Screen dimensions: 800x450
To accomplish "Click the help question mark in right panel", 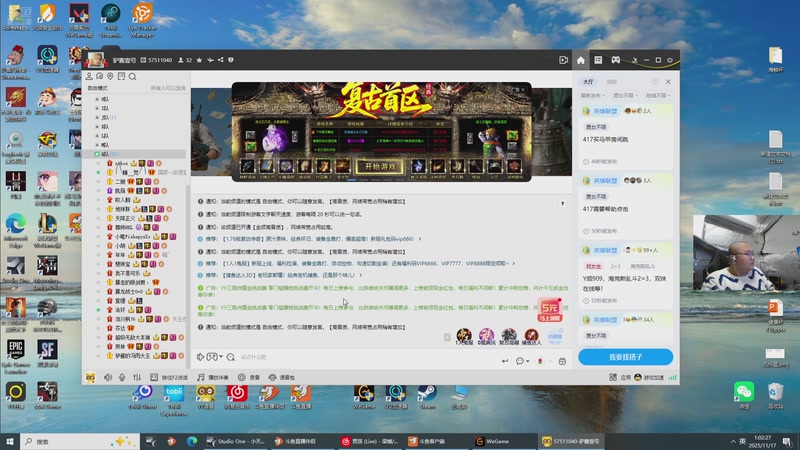I will [655, 82].
